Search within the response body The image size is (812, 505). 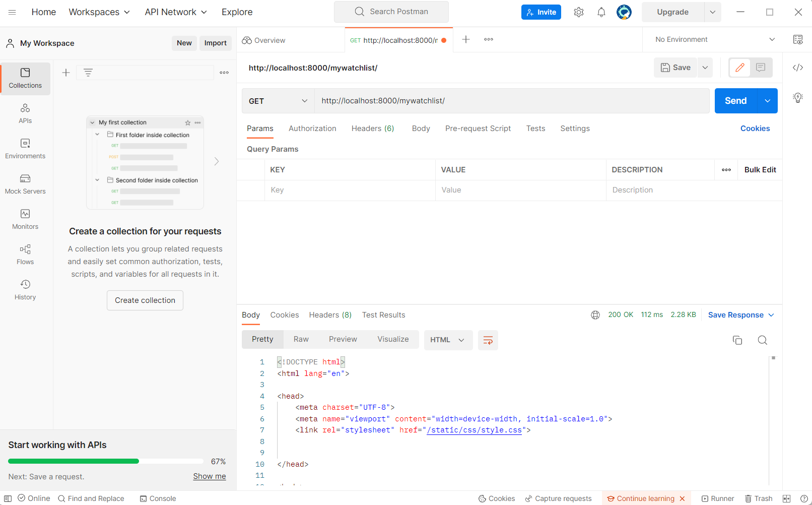pos(762,340)
